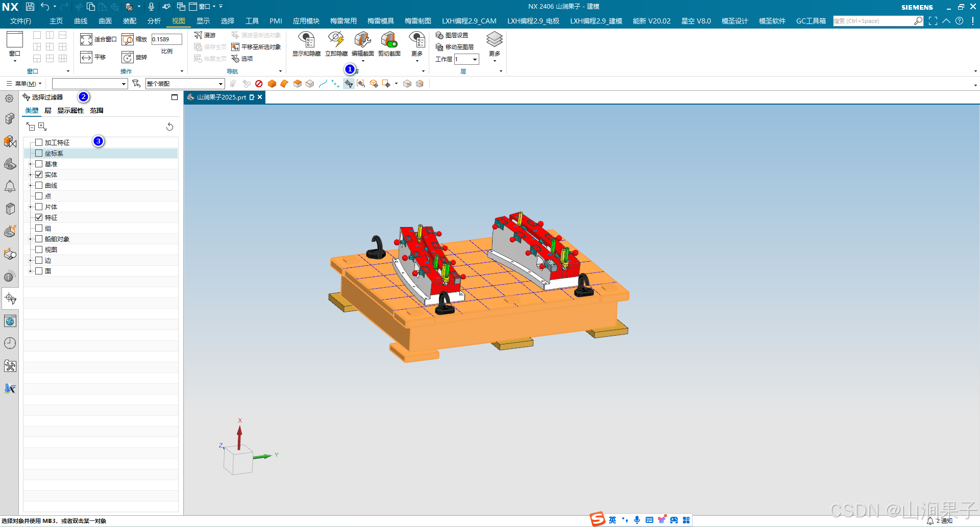Check the 加工特征 checkbox
The width and height of the screenshot is (980, 527).
[x=39, y=142]
